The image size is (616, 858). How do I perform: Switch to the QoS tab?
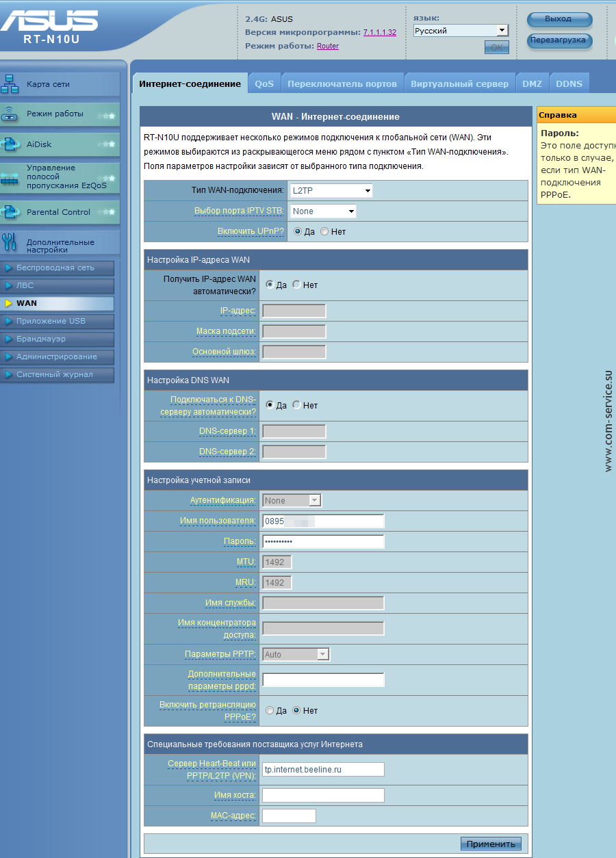pos(264,83)
